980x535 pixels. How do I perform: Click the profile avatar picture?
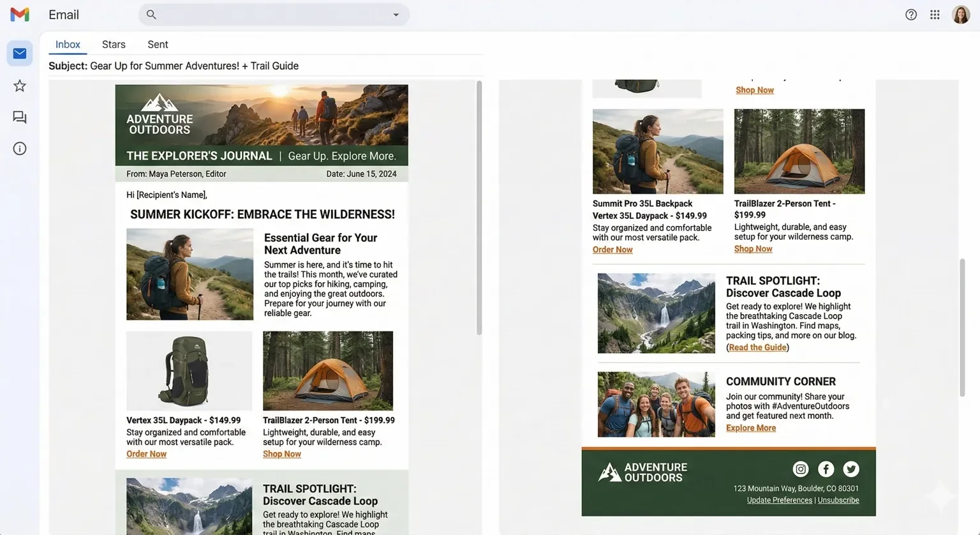coord(961,14)
